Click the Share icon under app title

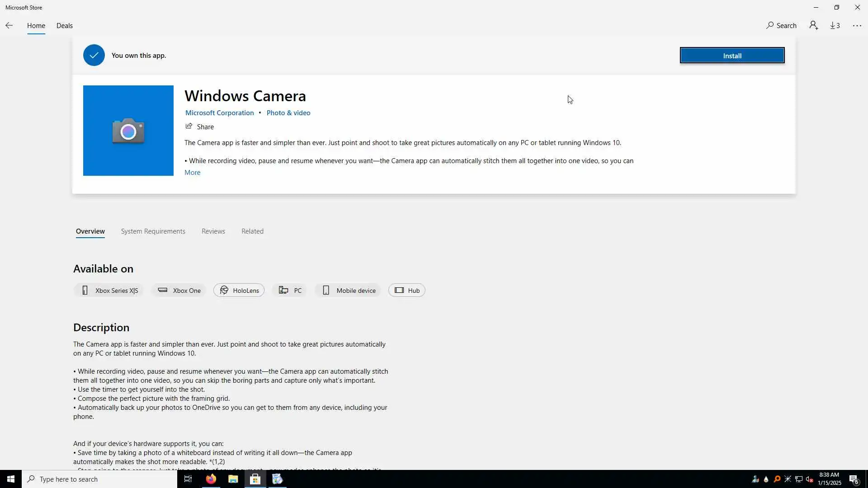tap(189, 127)
